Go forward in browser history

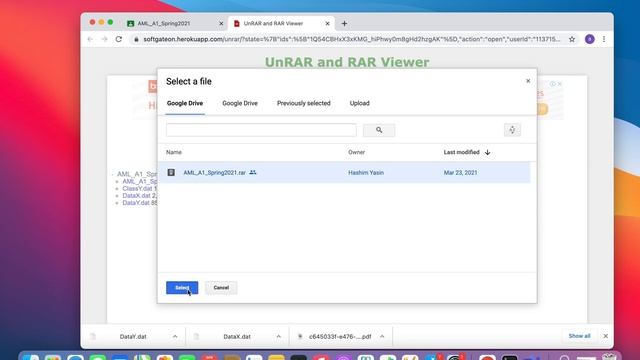coord(104,39)
